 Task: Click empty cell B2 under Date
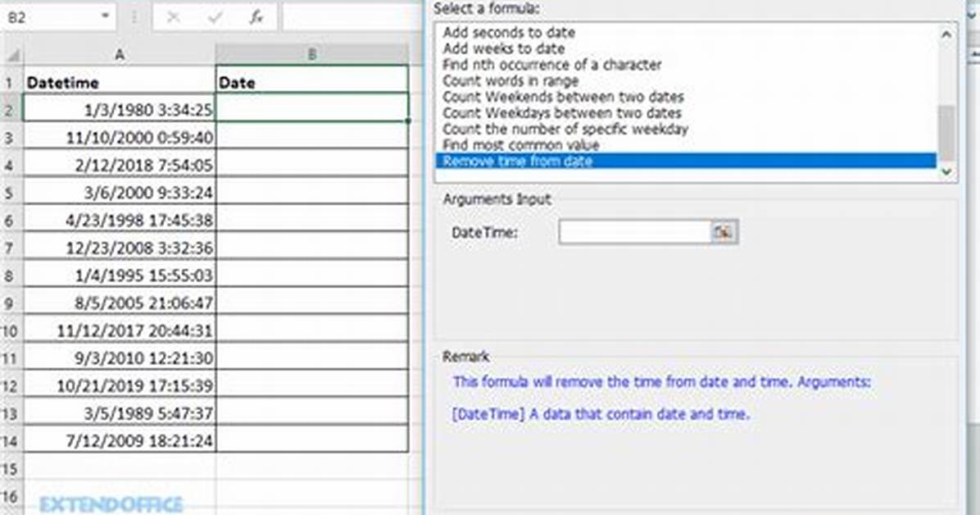click(312, 107)
